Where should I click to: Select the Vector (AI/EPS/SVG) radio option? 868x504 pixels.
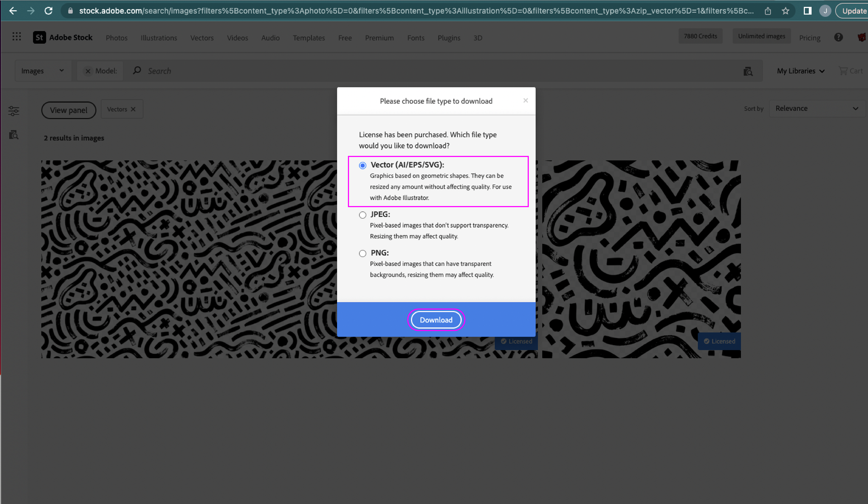coord(362,165)
